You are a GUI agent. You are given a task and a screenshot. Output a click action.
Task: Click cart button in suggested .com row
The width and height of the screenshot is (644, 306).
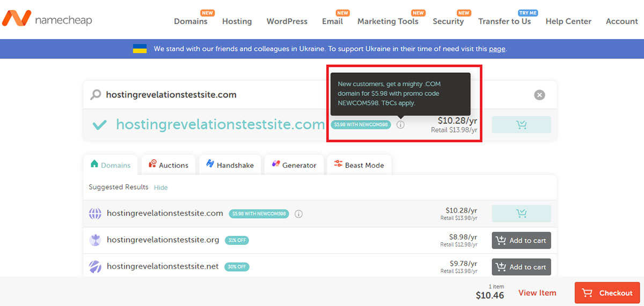tap(521, 213)
